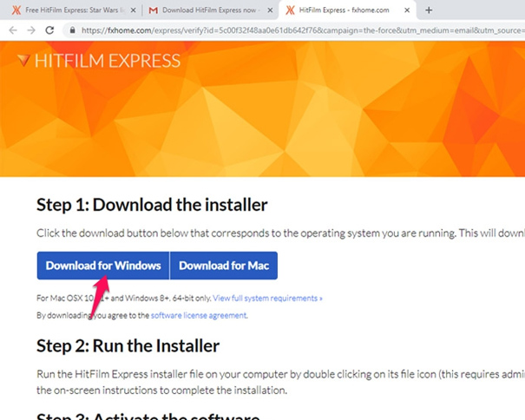This screenshot has width=525, height=420.
Task: Select the HitFilm Express - fxhome.com tab
Action: tap(348, 10)
